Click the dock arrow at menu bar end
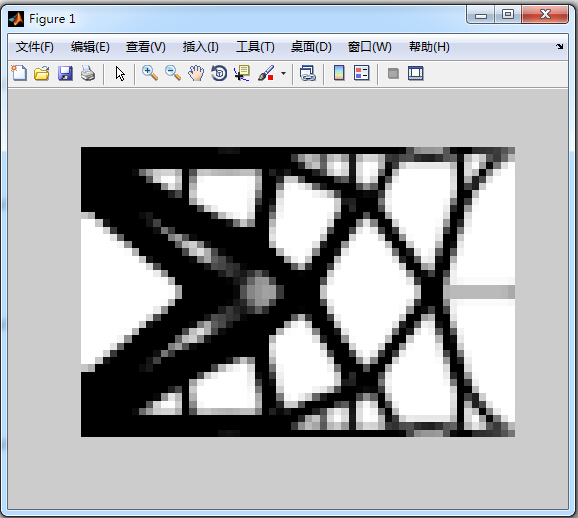The height and width of the screenshot is (518, 578). pos(560,46)
